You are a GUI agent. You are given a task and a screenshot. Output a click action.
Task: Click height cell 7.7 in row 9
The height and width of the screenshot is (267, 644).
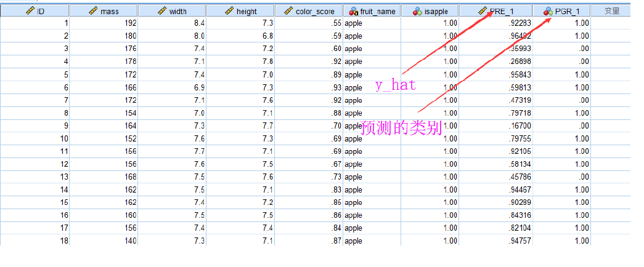(x=241, y=126)
